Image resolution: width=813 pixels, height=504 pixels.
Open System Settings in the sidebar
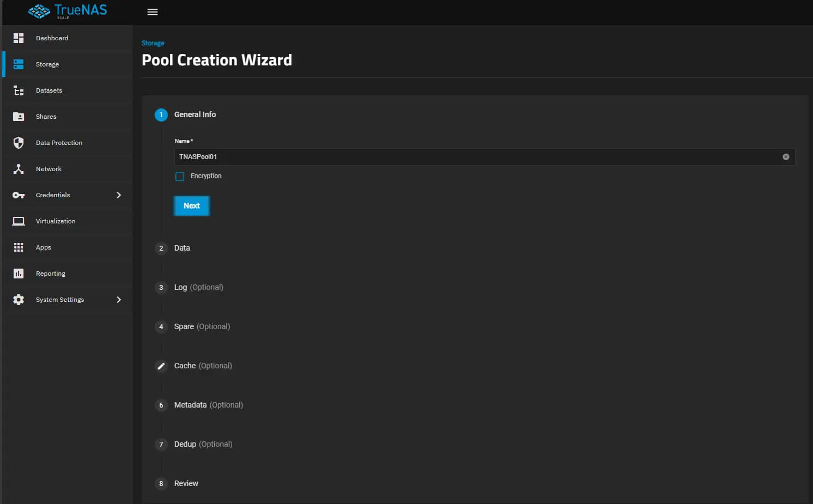pyautogui.click(x=68, y=300)
